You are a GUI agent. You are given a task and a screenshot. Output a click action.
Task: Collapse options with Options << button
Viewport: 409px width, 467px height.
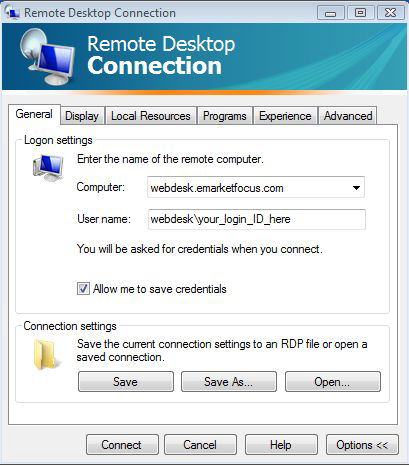pyautogui.click(x=362, y=445)
